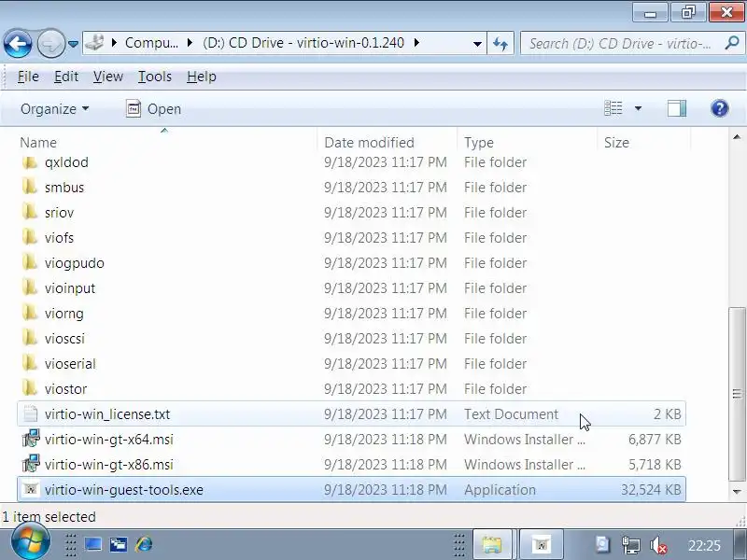Screen dimensions: 747x560
Task: Click the muted volume tray icon
Action: tap(658, 545)
